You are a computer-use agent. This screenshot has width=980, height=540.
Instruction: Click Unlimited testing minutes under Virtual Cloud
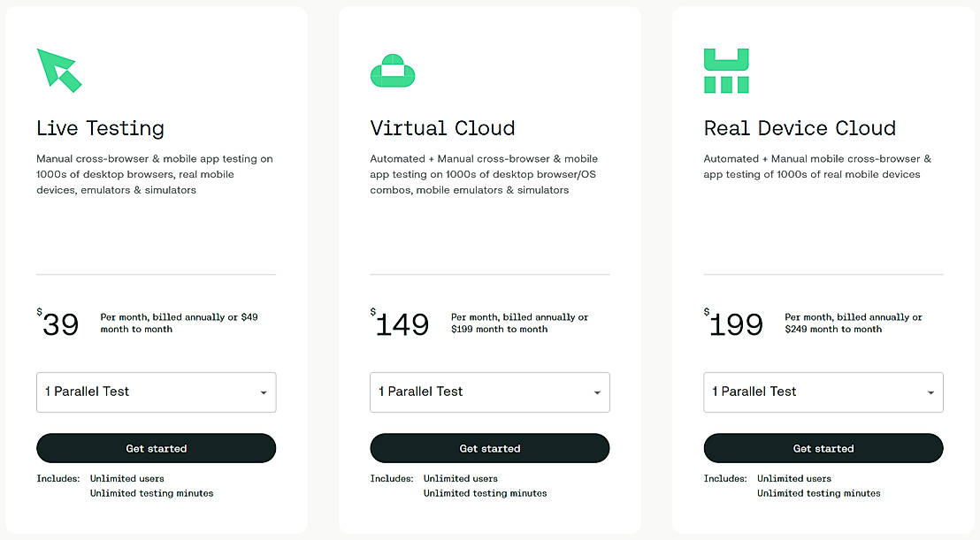(485, 493)
